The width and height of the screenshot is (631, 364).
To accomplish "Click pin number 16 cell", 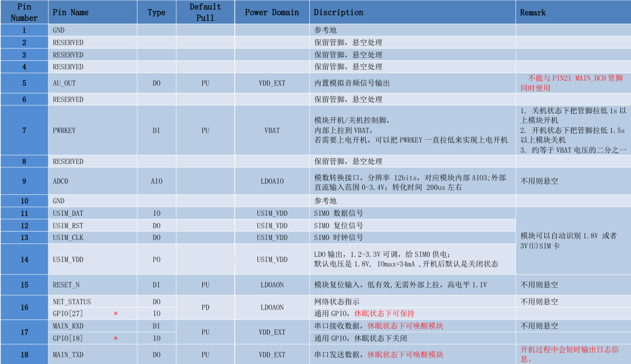I will (x=24, y=308).
